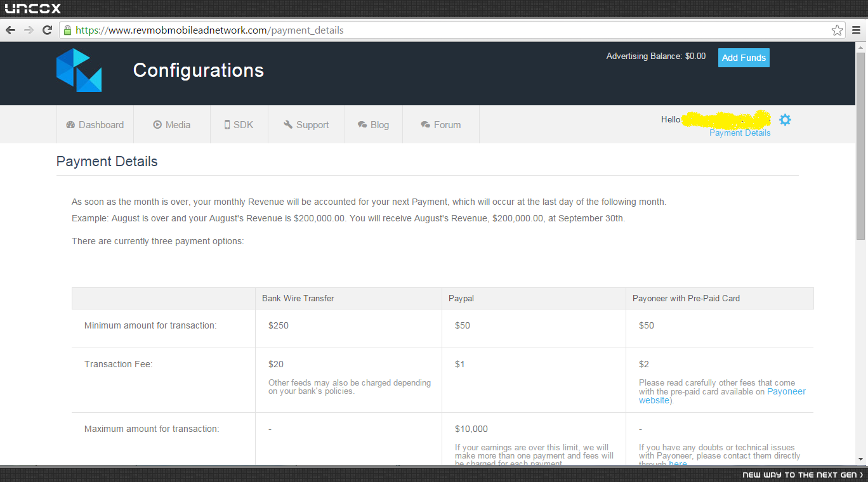Follow the Payoneer website link

tap(786, 391)
